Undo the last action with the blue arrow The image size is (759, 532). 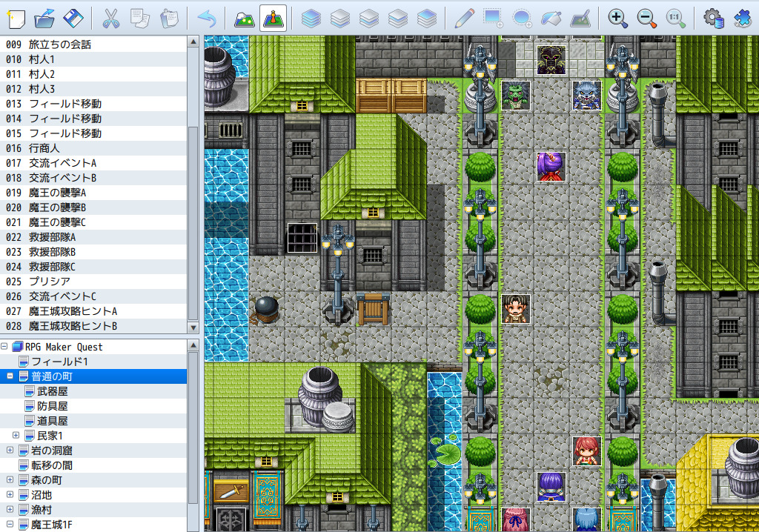click(x=208, y=18)
